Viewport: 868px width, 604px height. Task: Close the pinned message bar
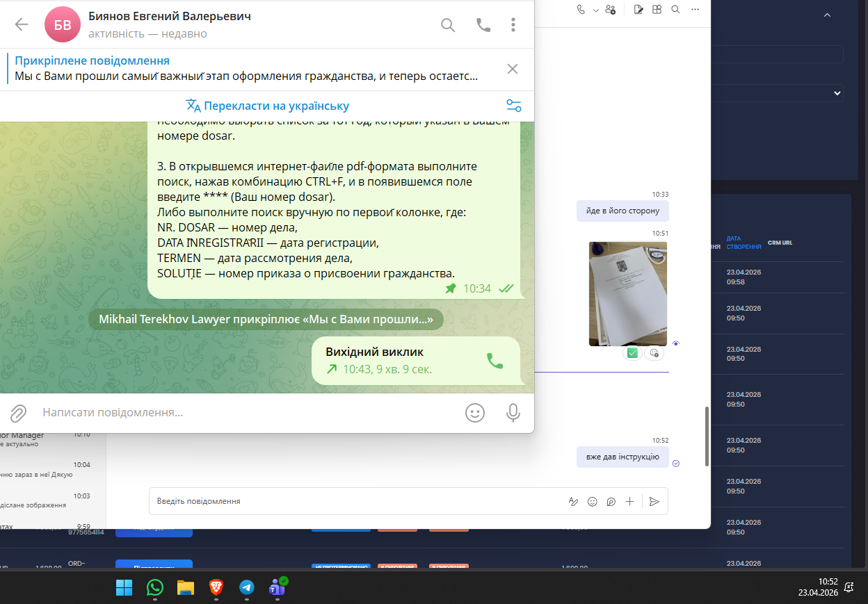pyautogui.click(x=513, y=69)
